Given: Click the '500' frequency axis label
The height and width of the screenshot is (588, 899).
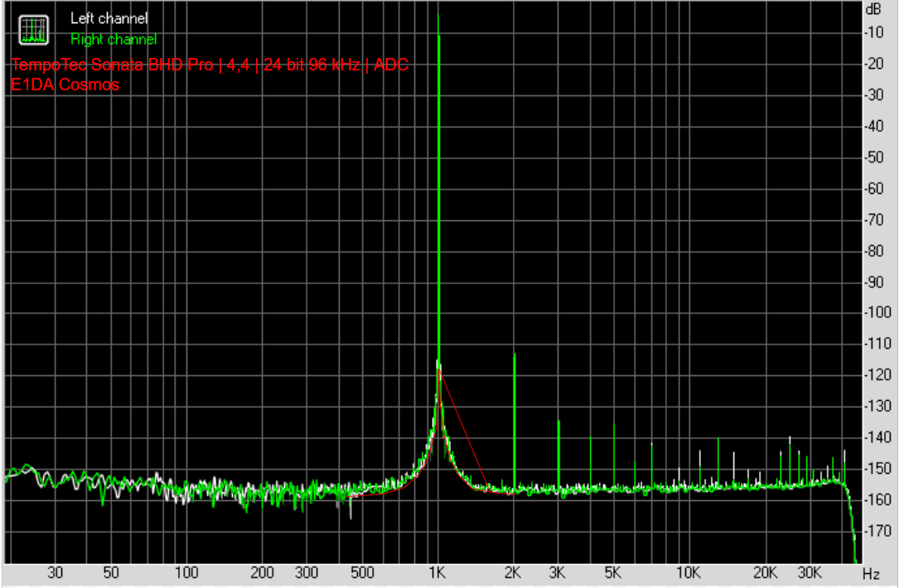Looking at the screenshot, I should (362, 572).
